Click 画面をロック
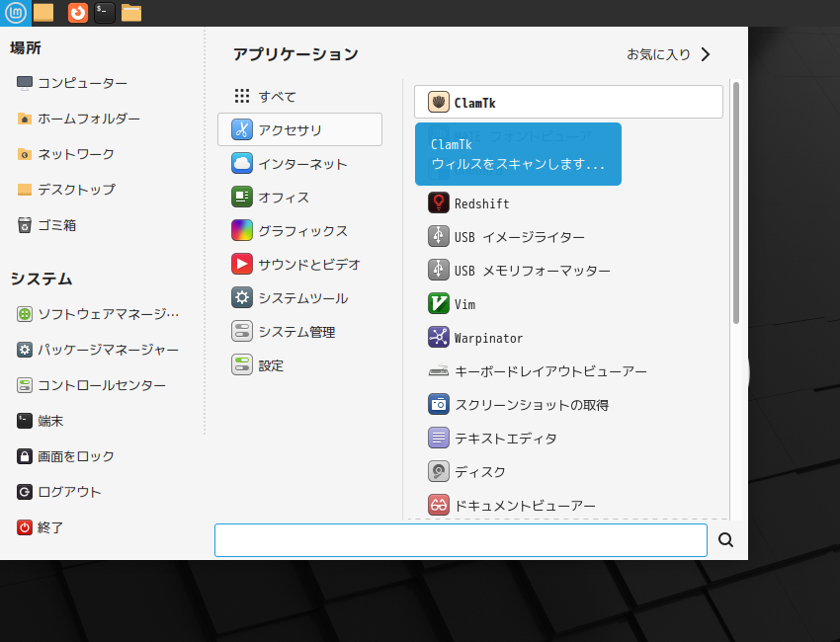Viewport: 840px width, 642px height. click(x=65, y=456)
